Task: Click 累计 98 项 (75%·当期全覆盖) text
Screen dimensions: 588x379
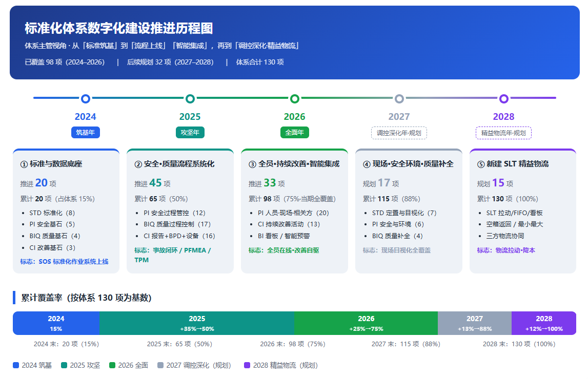Action: [292, 199]
